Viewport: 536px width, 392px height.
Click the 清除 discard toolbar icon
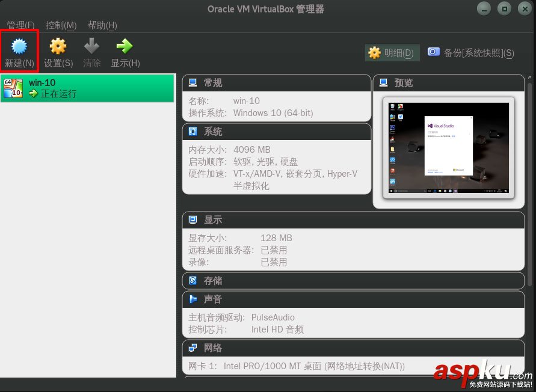91,45
